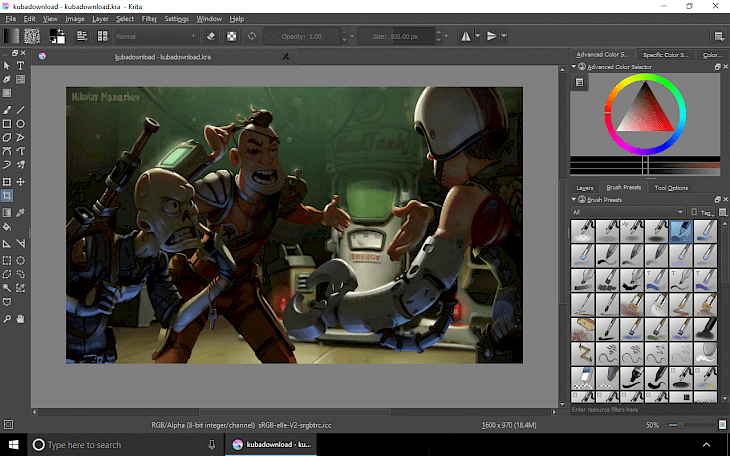This screenshot has height=456, width=730.
Task: Select the Assistant ruler tool
Action: (x=7, y=244)
